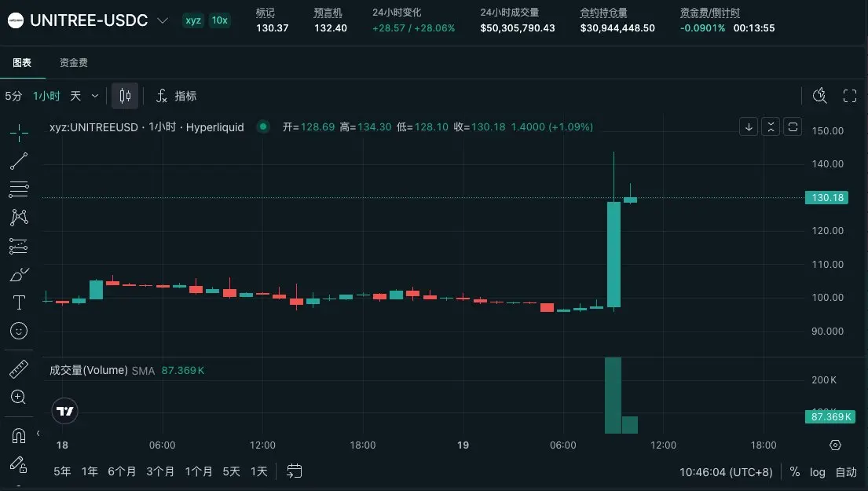This screenshot has height=491, width=868.
Task: Click the 成交量(Volume) indicator legend
Action: pos(89,370)
